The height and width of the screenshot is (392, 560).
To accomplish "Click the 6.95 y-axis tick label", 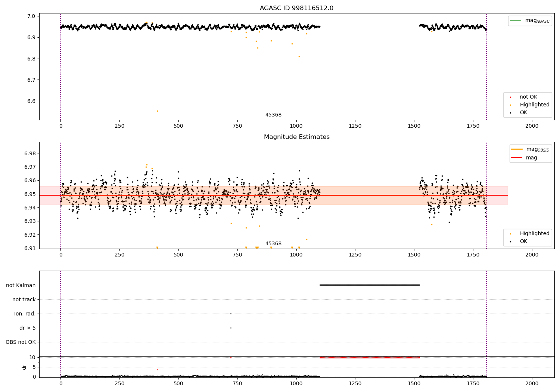I will click(x=30, y=194).
